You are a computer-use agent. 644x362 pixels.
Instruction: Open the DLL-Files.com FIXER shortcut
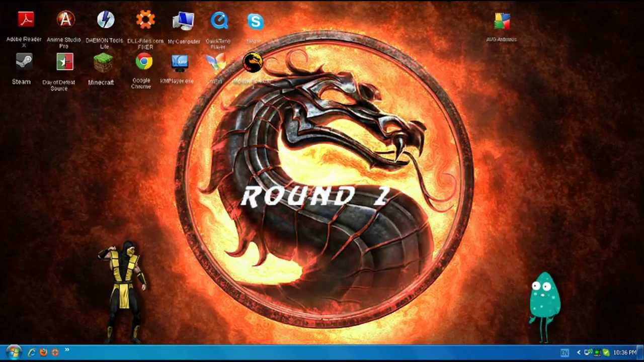point(145,21)
